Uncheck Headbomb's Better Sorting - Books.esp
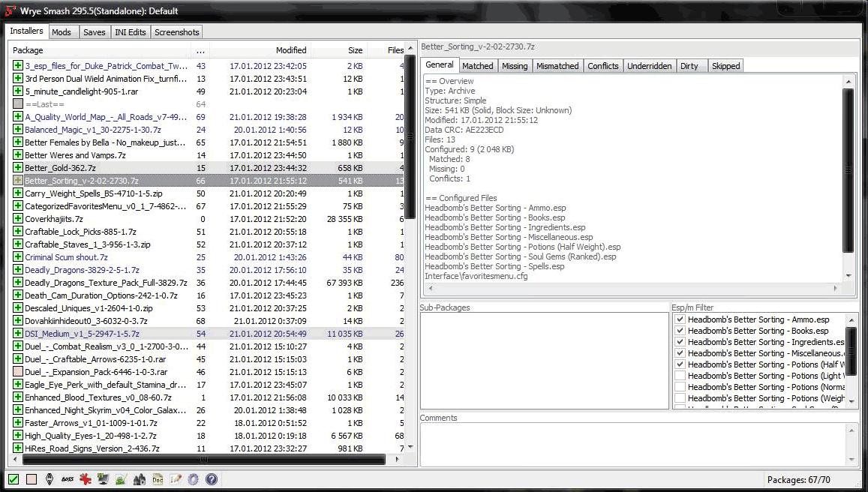Viewport: 868px width, 492px height. coord(680,331)
